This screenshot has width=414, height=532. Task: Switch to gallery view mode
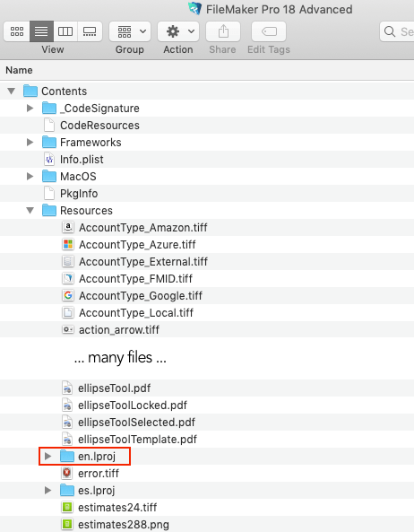pyautogui.click(x=90, y=31)
